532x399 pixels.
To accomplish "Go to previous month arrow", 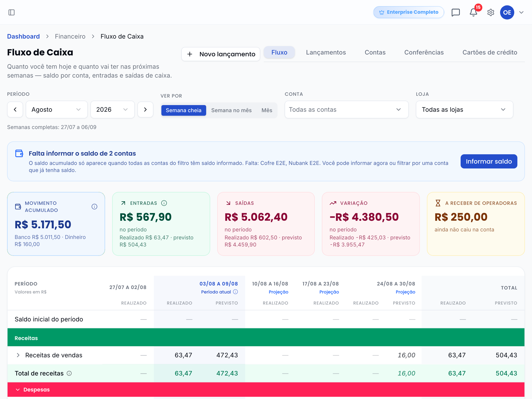I will pos(15,110).
